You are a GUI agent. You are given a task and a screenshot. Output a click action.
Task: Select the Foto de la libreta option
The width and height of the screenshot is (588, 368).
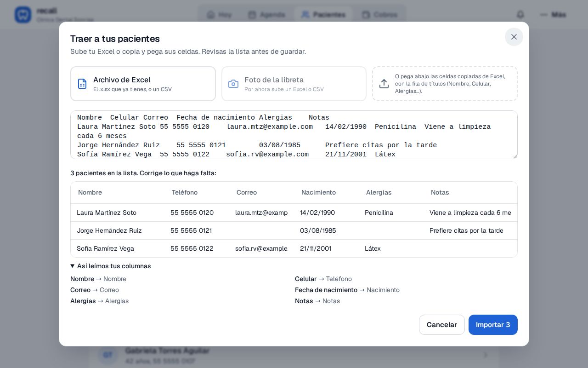tap(294, 84)
